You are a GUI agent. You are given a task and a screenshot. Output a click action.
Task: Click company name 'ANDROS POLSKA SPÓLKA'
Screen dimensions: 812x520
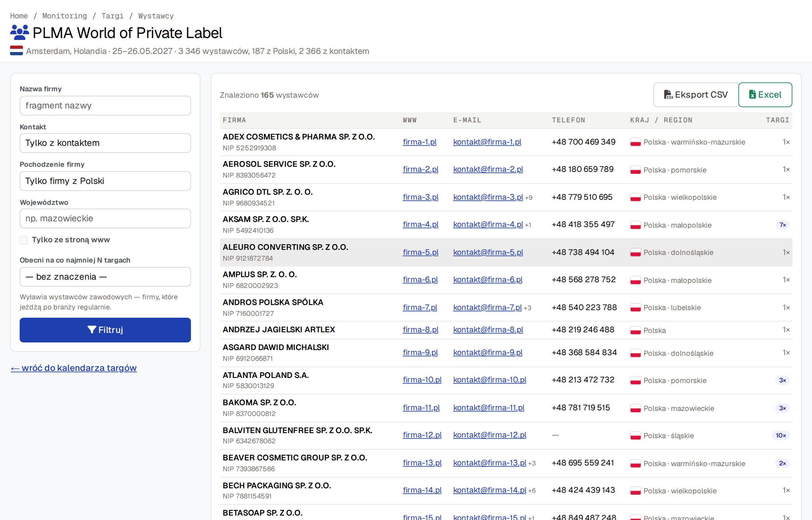point(273,302)
